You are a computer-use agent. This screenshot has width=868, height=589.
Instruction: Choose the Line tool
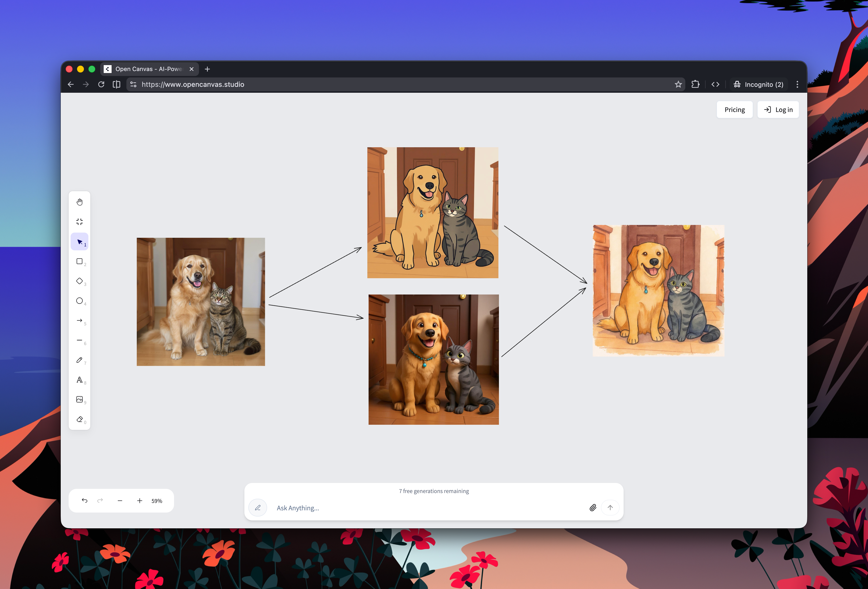[79, 340]
